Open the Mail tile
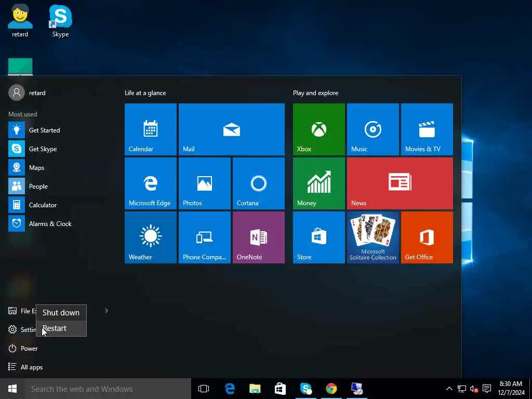This screenshot has height=399, width=532. point(231,129)
